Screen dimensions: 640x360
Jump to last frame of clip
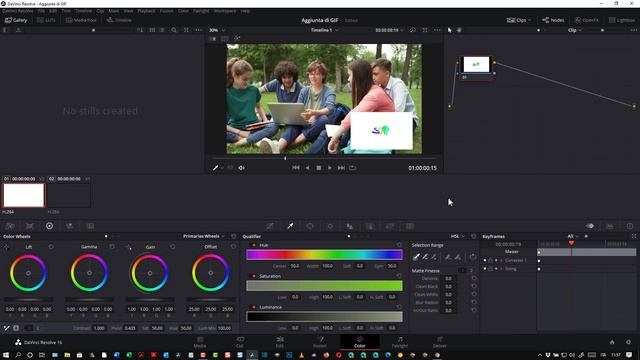(341, 168)
